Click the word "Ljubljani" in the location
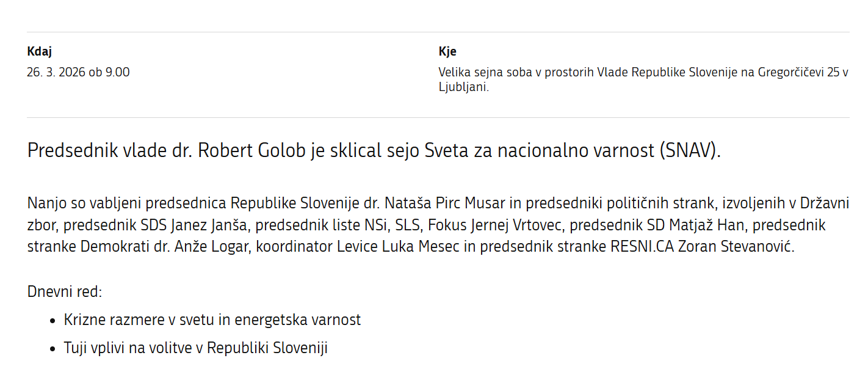 coord(463,87)
